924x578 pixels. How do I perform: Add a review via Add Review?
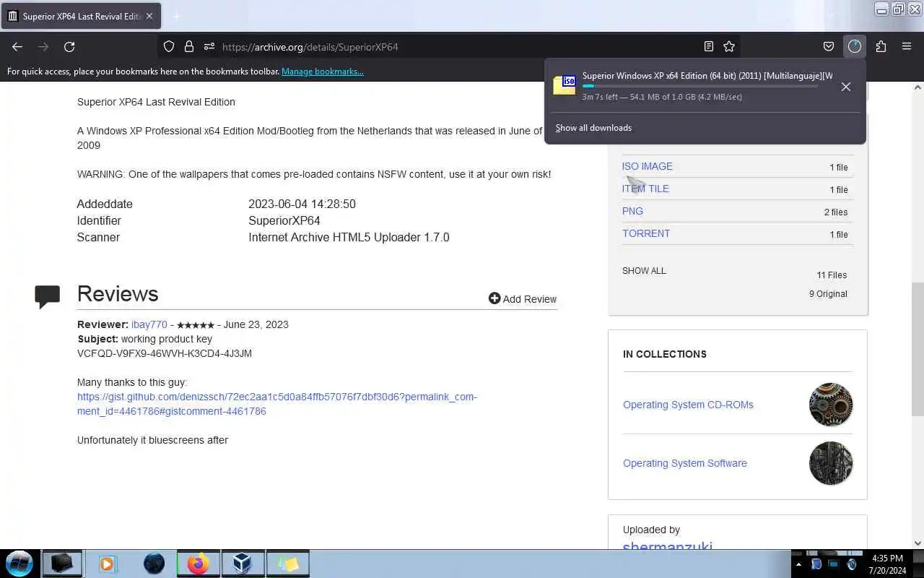[x=523, y=299]
